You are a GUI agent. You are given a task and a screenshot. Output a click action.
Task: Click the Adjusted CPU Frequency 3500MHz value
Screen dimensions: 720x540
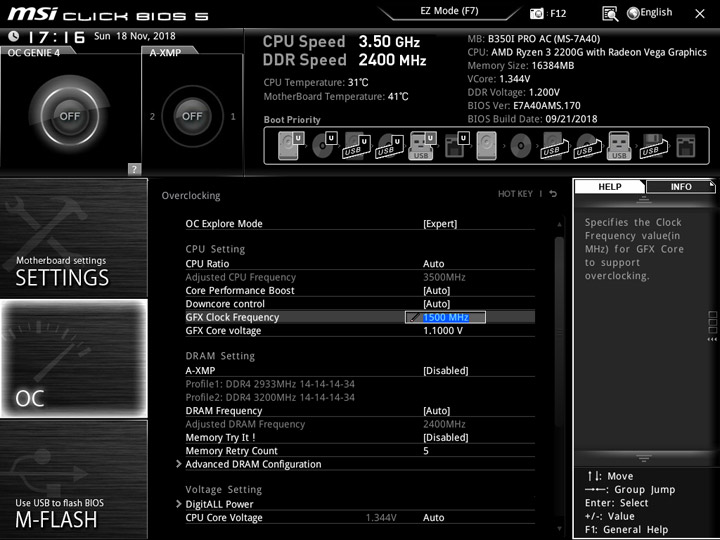point(444,277)
